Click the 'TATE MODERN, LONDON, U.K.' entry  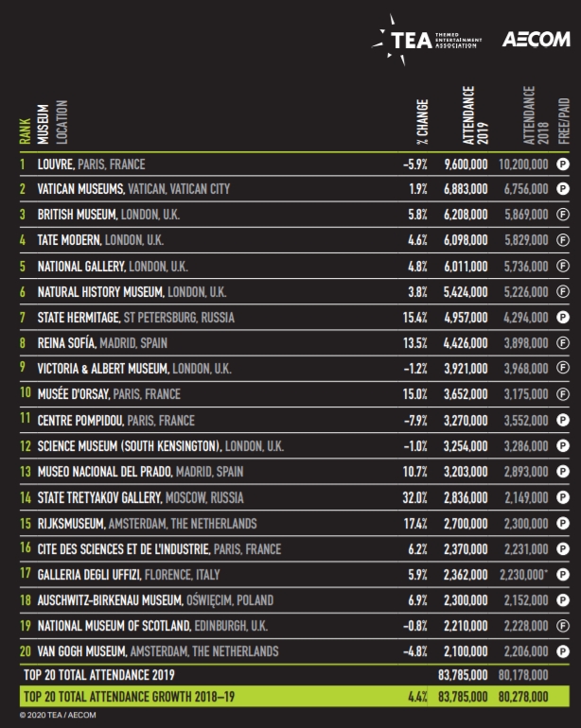pos(100,240)
